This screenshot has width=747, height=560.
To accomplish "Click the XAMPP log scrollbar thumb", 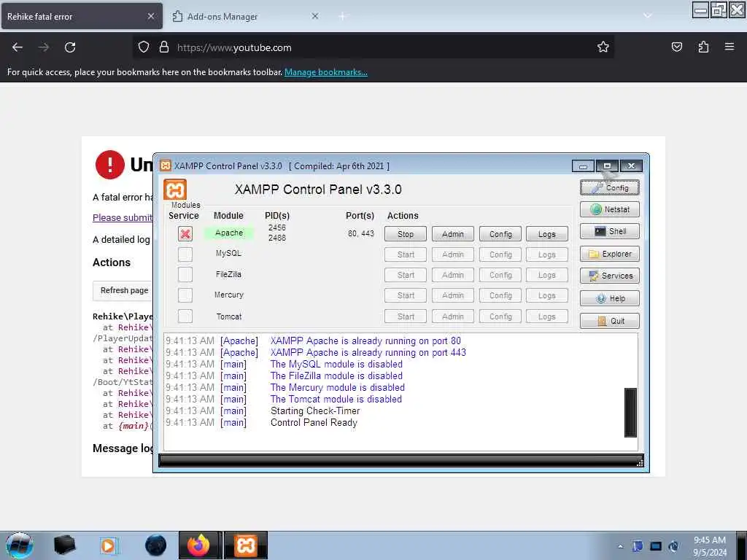I will pyautogui.click(x=631, y=413).
